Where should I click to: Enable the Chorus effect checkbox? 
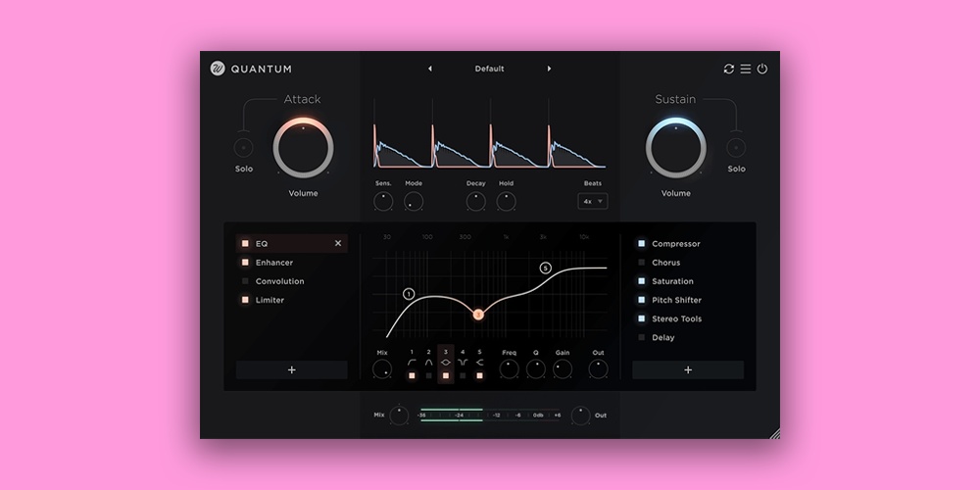(642, 263)
